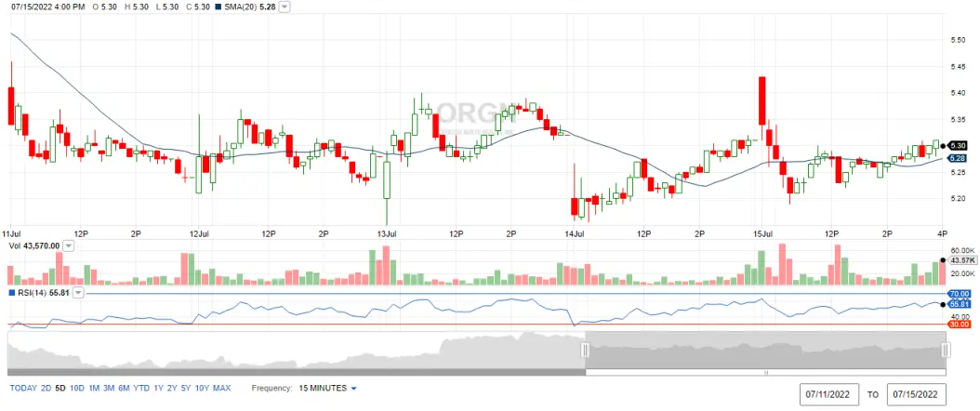Select the 6M time range

coord(125,388)
